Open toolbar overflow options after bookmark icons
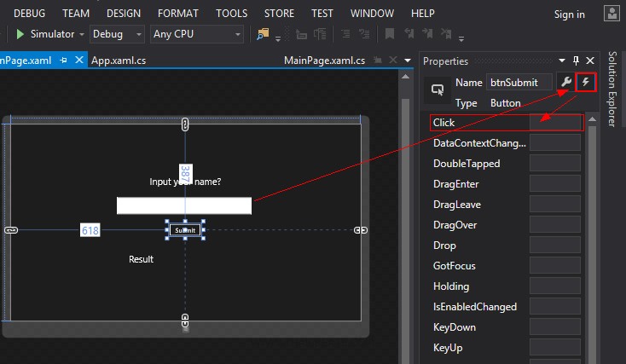The image size is (626, 364). [x=461, y=38]
